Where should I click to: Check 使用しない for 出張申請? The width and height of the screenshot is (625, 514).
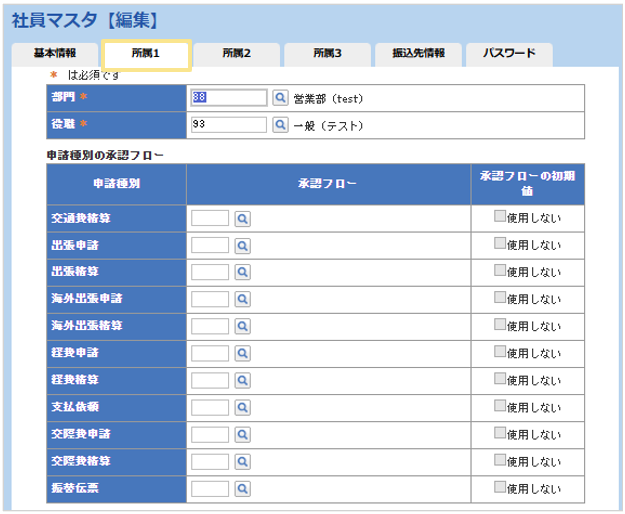(x=500, y=243)
